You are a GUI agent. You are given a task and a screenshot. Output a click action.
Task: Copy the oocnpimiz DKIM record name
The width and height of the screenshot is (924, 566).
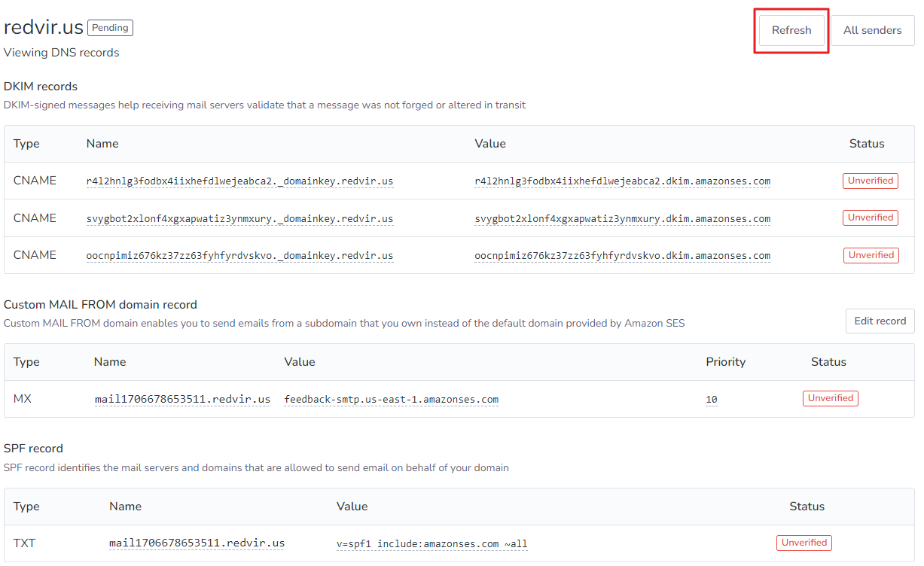click(x=239, y=256)
